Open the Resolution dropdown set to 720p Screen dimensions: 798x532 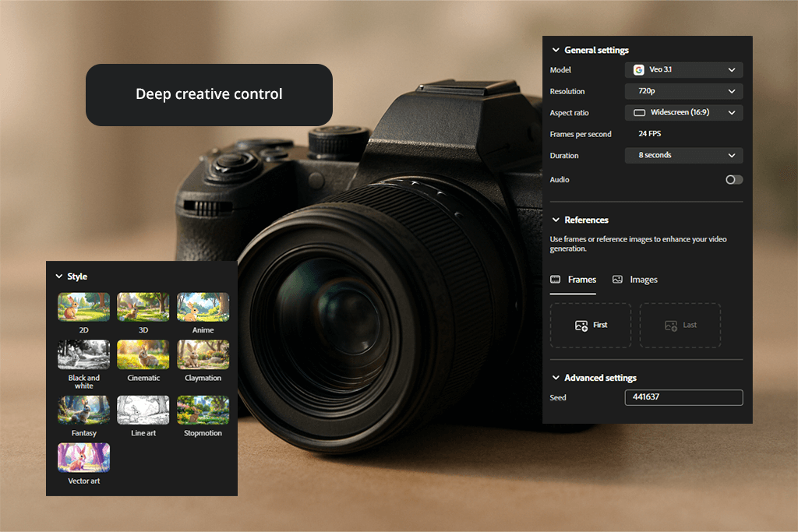(x=683, y=91)
